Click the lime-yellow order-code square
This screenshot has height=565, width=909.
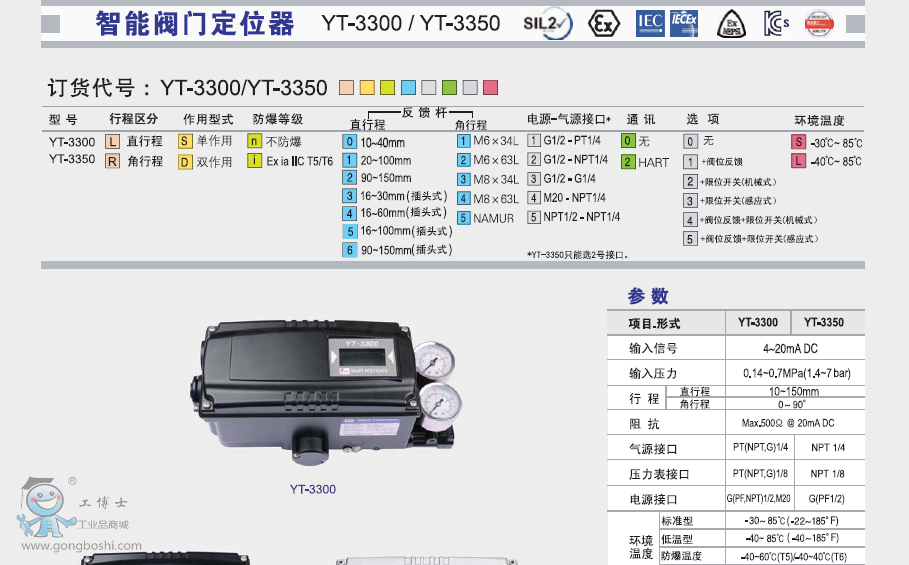click(x=387, y=88)
